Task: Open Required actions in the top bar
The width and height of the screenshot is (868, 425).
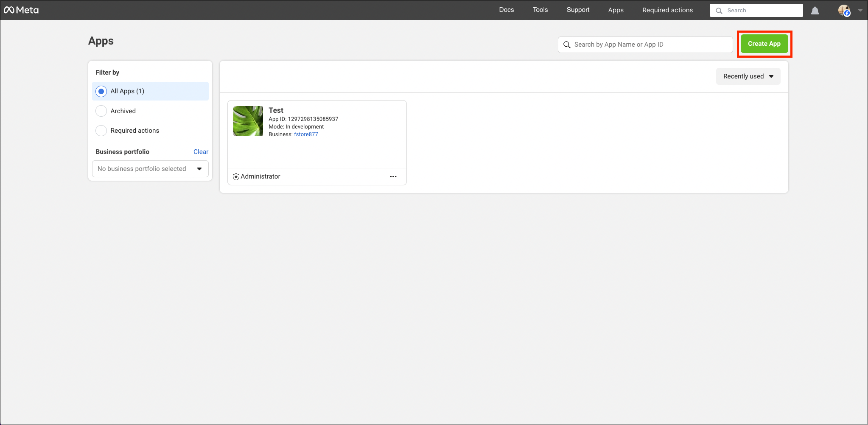Action: point(668,10)
